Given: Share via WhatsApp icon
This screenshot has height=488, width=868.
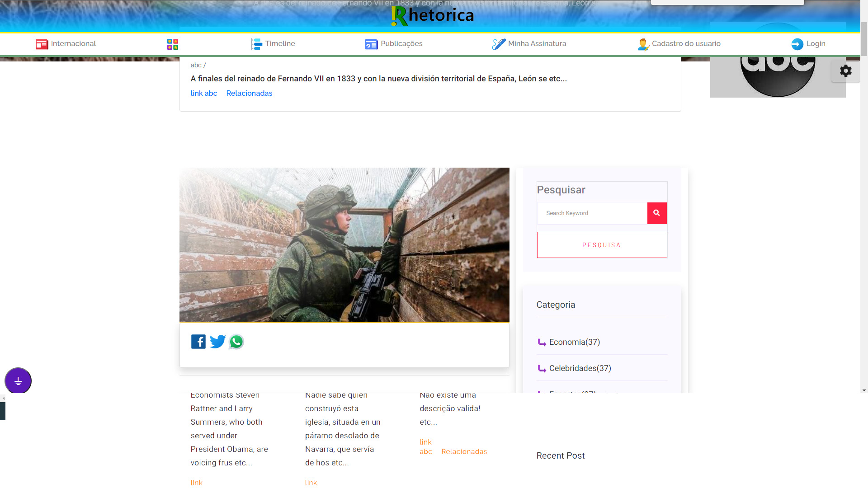Looking at the screenshot, I should coord(236,342).
